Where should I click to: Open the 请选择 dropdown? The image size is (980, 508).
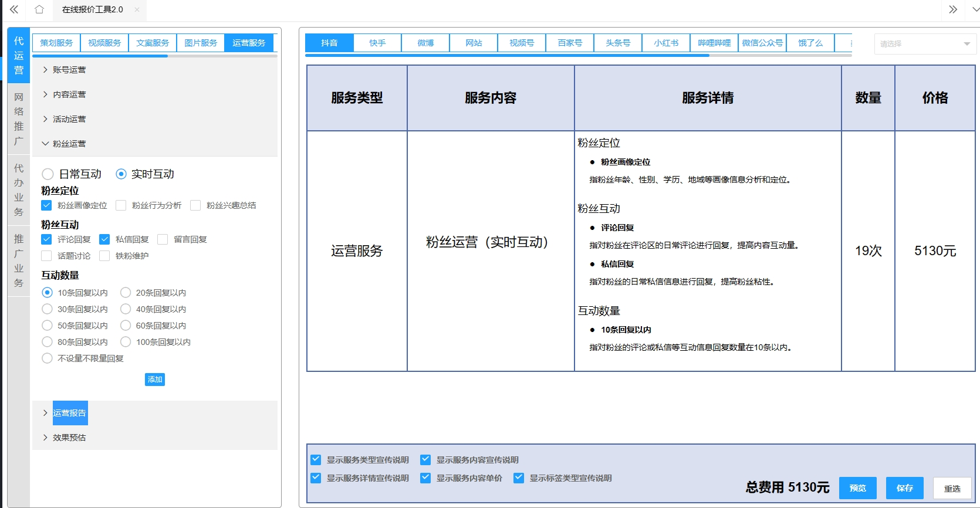coord(925,44)
